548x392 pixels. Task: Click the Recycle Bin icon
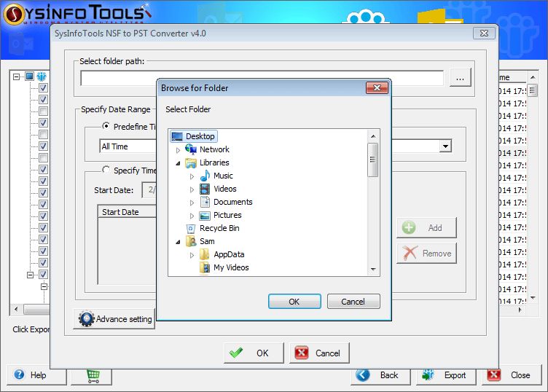(191, 229)
